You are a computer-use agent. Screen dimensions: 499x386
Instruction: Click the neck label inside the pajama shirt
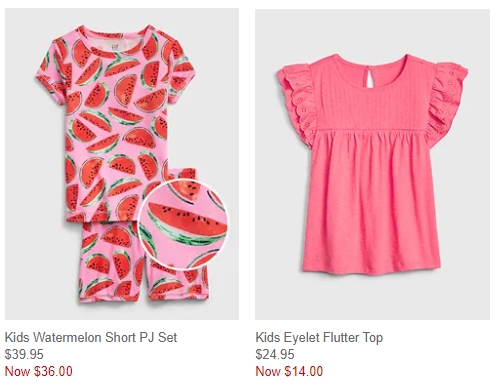(x=114, y=45)
